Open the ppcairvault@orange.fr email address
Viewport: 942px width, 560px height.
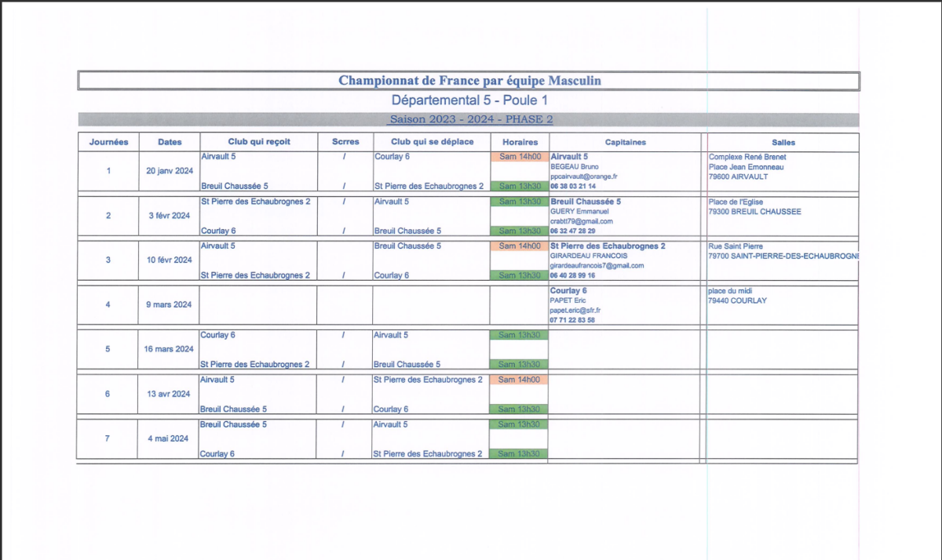coord(583,176)
